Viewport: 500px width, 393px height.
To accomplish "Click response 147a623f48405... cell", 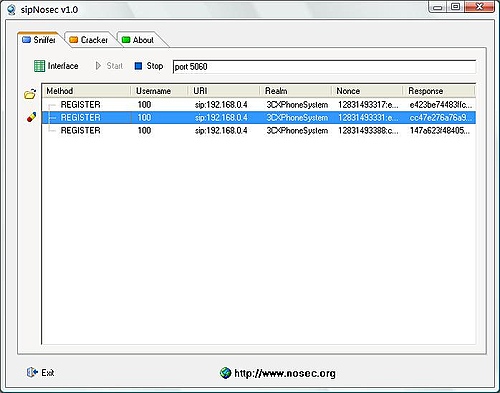I will pyautogui.click(x=440, y=130).
